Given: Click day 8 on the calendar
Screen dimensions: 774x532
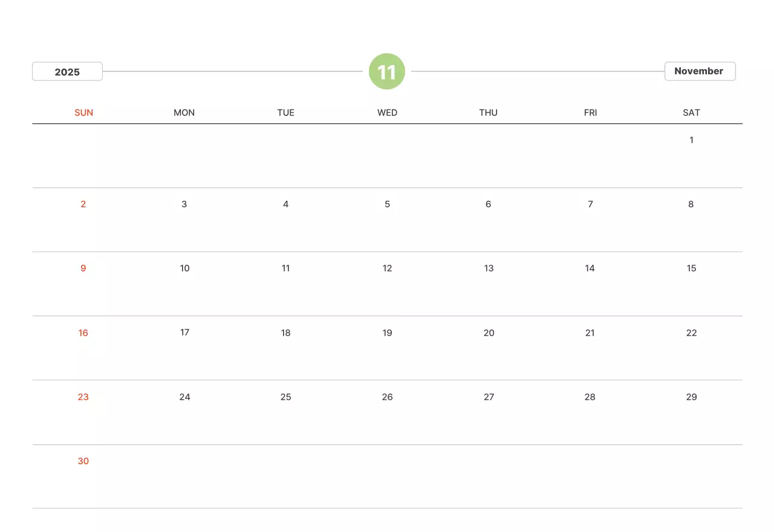Looking at the screenshot, I should (691, 204).
